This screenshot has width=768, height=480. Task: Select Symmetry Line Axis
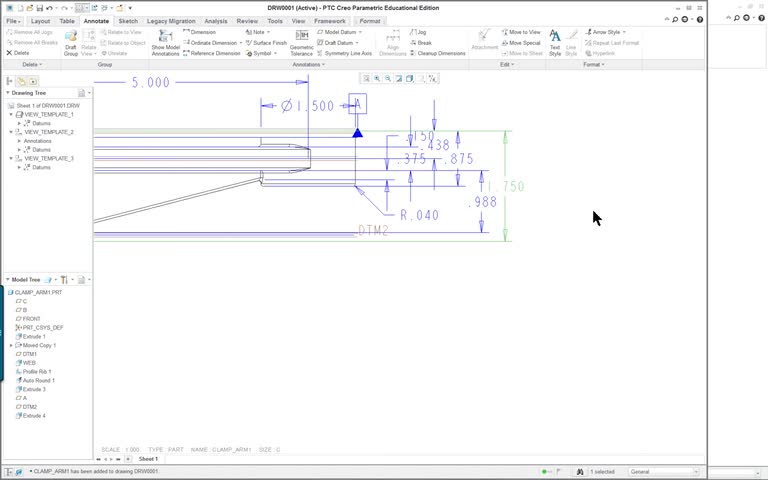pos(344,53)
